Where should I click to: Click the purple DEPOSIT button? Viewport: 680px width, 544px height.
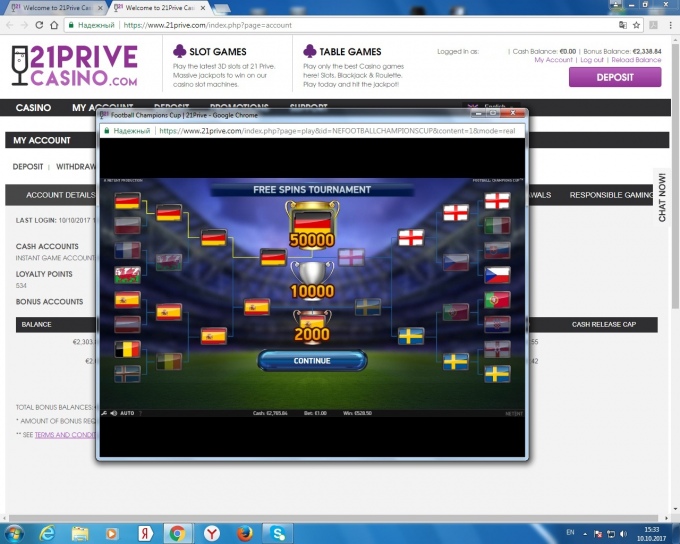pyautogui.click(x=615, y=77)
